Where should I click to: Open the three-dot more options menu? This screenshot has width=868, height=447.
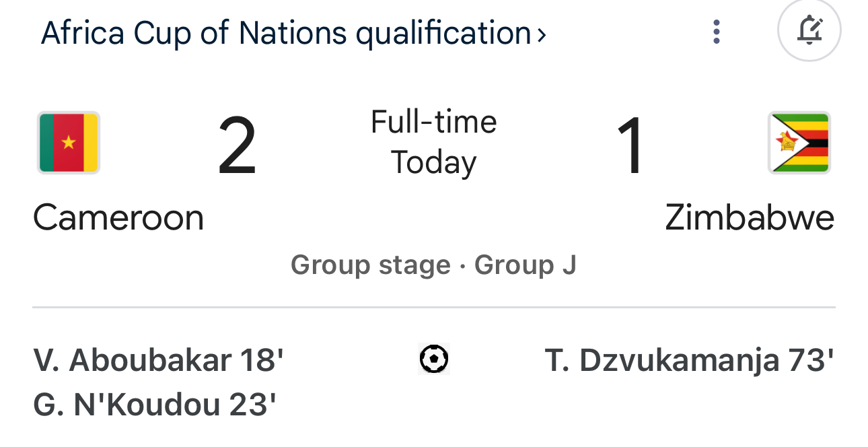coord(717,32)
